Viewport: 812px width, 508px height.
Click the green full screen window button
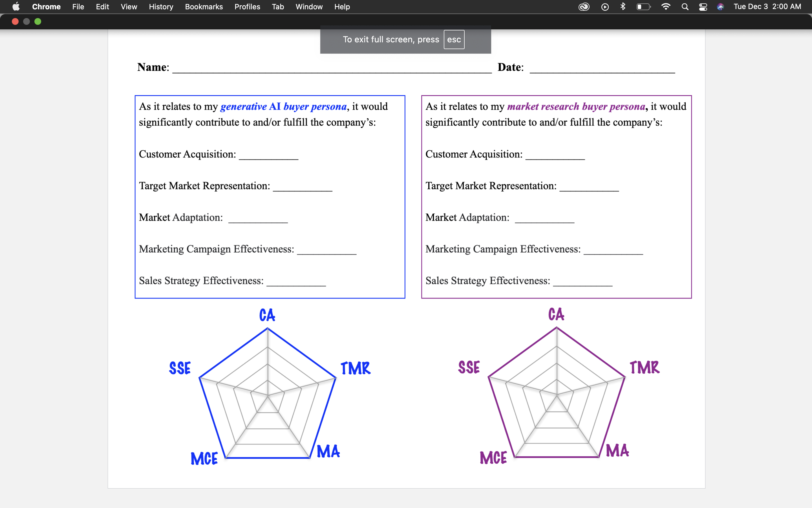click(38, 21)
